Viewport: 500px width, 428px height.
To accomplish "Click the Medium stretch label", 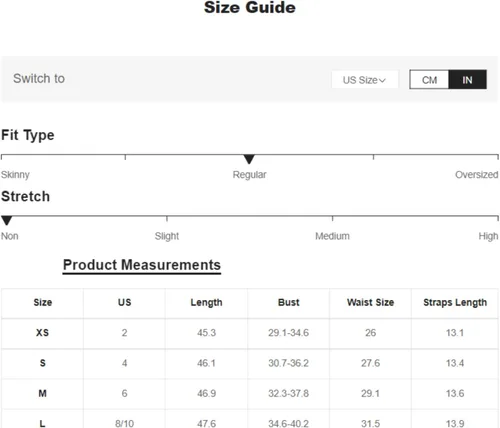I will click(332, 236).
